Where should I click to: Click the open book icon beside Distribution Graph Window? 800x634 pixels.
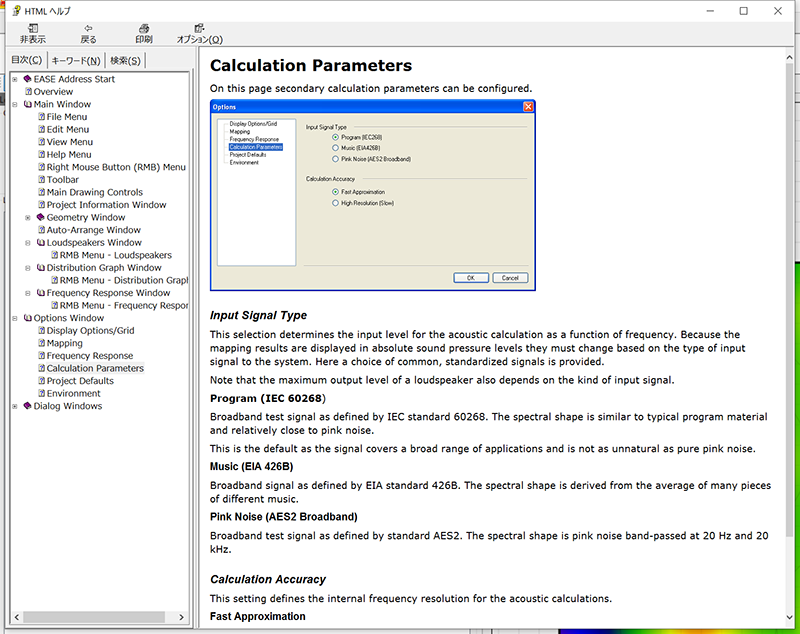[x=41, y=268]
